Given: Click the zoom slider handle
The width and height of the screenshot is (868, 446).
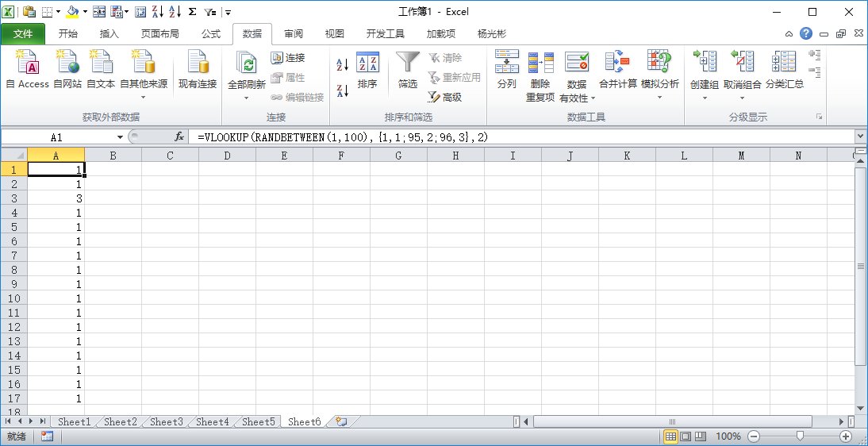Looking at the screenshot, I should tap(800, 436).
